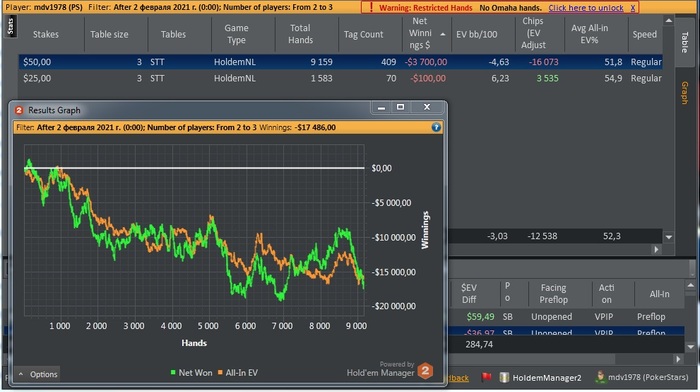Click the red flag icon in status bar
700x392 pixels.
(x=487, y=377)
